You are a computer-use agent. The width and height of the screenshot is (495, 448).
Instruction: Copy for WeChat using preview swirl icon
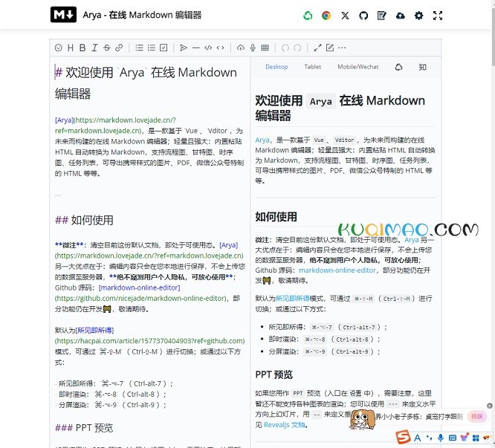coord(398,67)
